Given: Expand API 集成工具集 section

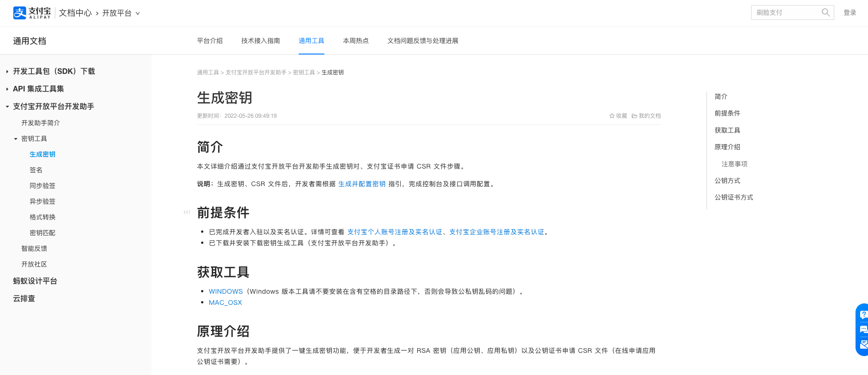Looking at the screenshot, I should click(x=7, y=89).
